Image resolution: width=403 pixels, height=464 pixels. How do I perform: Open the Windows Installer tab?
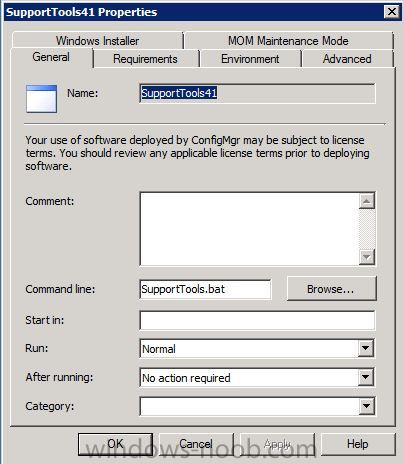point(97,41)
